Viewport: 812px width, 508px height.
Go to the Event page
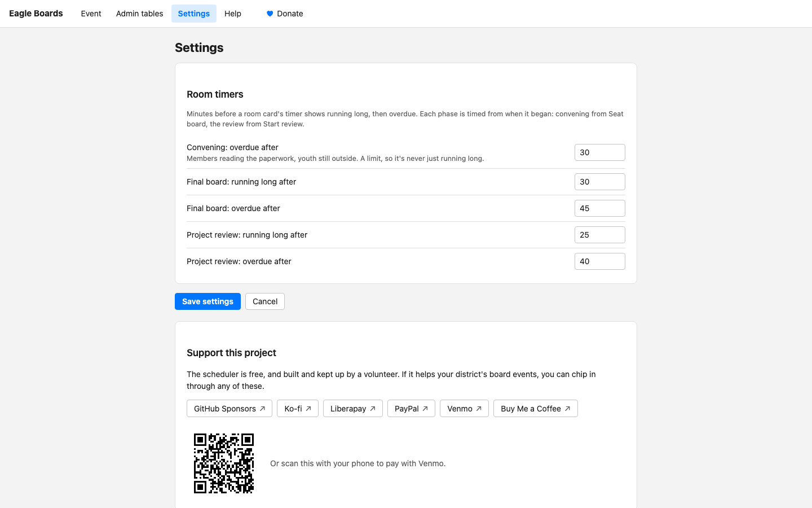click(91, 14)
